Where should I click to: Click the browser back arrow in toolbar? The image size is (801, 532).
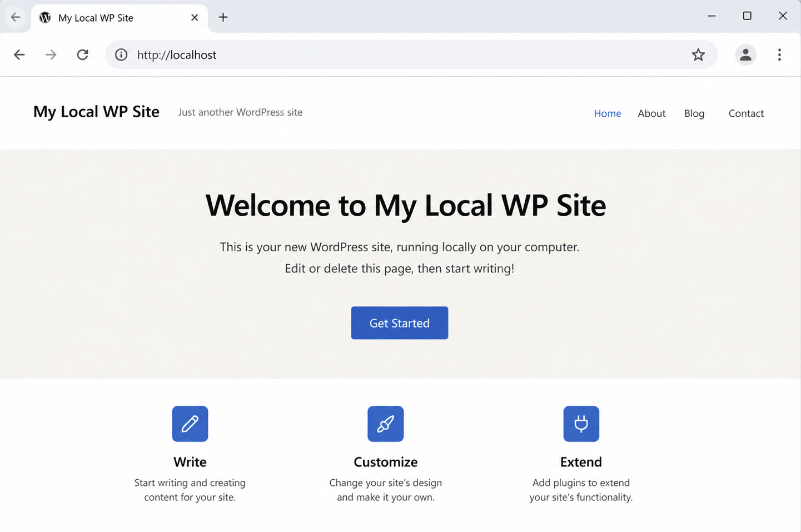(x=19, y=54)
